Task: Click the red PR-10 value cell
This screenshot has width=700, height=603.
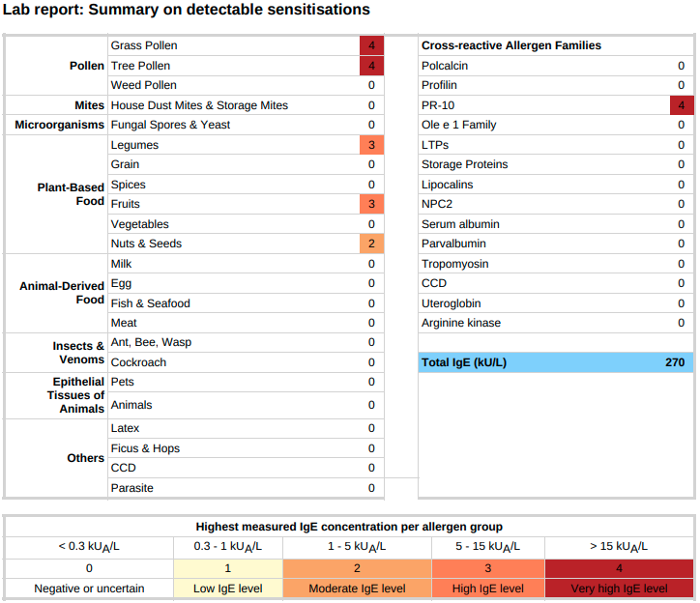Action: (x=681, y=105)
